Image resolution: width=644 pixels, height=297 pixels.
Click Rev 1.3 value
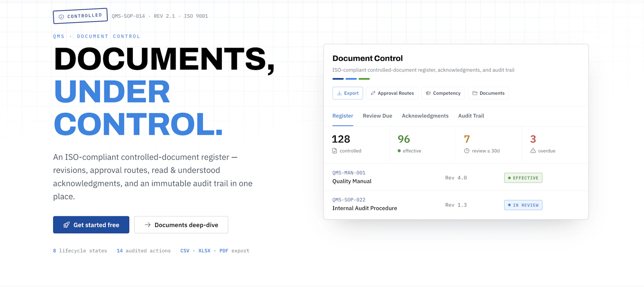point(456,205)
